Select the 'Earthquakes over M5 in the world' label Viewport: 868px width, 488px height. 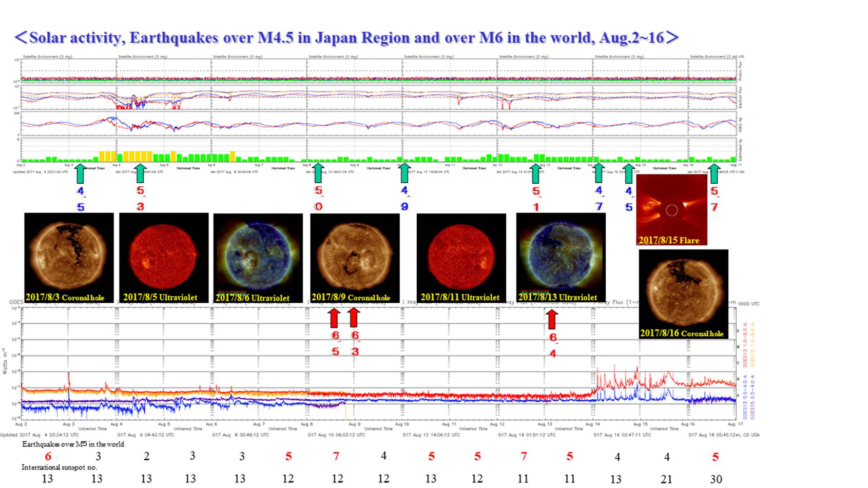73,444
